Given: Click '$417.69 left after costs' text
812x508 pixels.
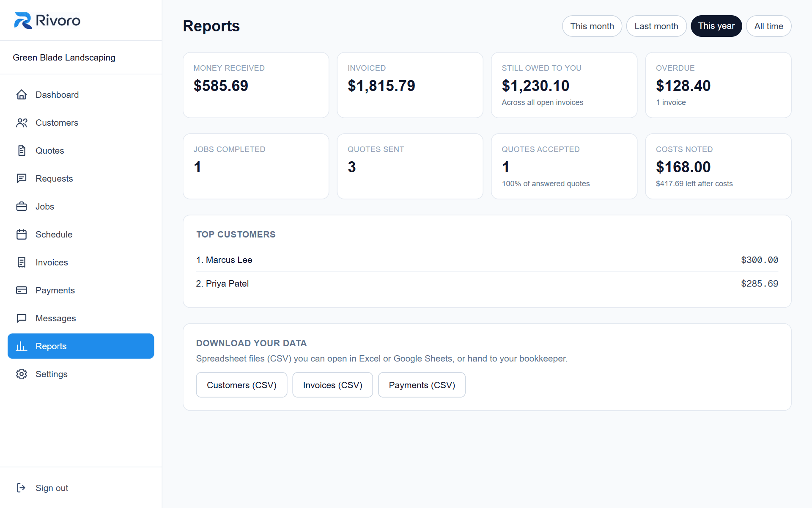Looking at the screenshot, I should point(694,184).
